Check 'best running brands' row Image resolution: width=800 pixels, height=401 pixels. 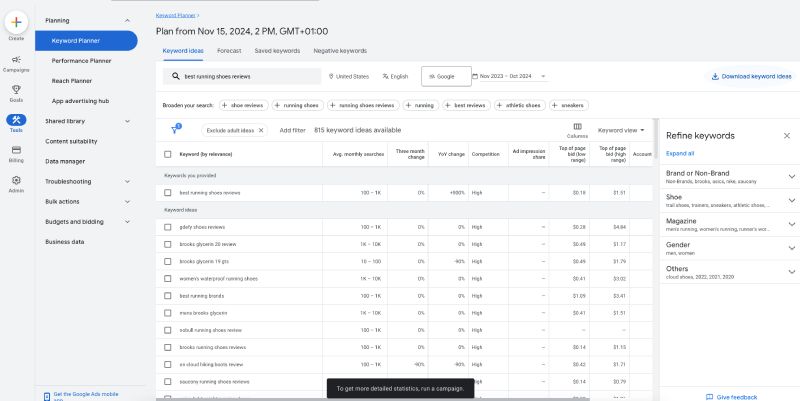(167, 296)
